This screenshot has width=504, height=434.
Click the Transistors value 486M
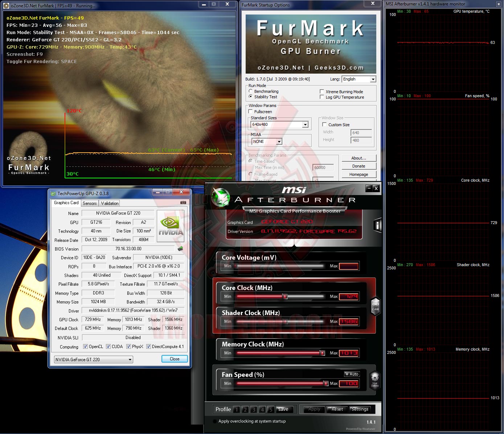pos(143,240)
